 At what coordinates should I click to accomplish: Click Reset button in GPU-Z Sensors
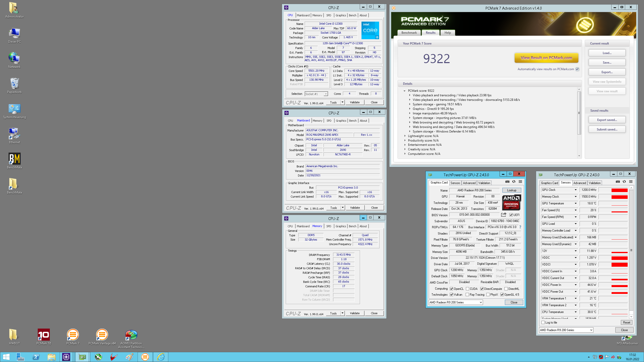tap(626, 322)
